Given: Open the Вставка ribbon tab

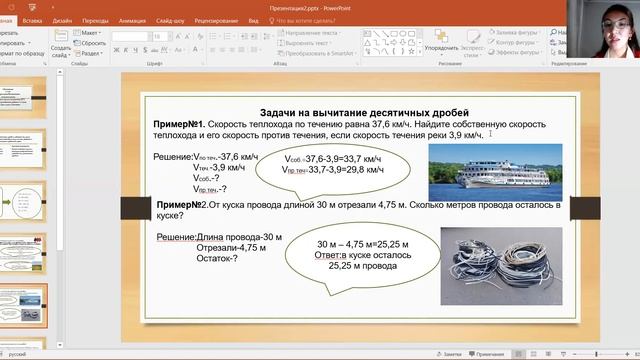Looking at the screenshot, I should [x=32, y=20].
